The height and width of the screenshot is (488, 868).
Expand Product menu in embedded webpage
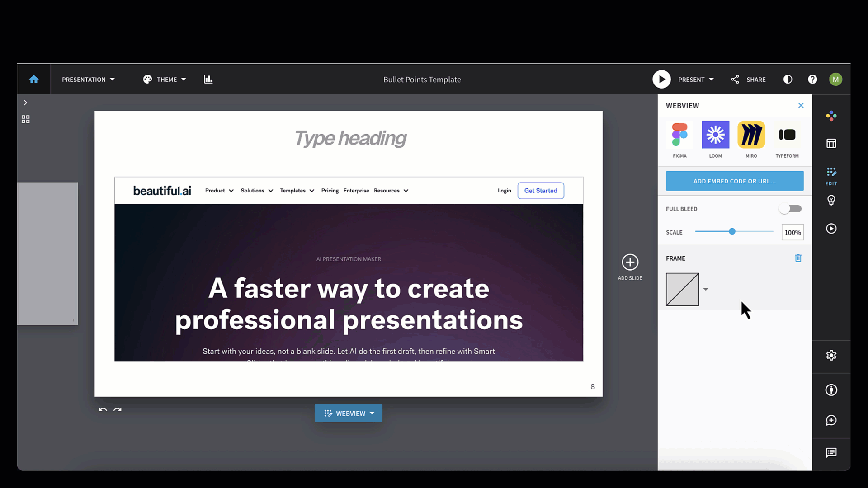click(219, 191)
